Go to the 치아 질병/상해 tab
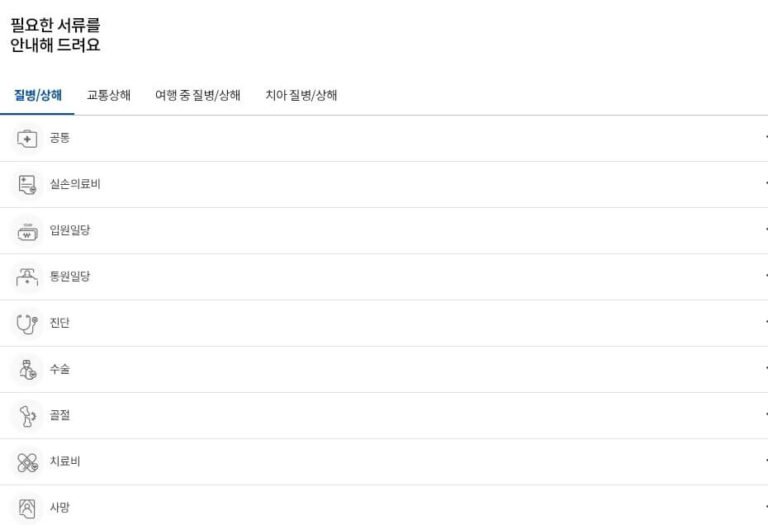768x525 pixels. click(301, 96)
